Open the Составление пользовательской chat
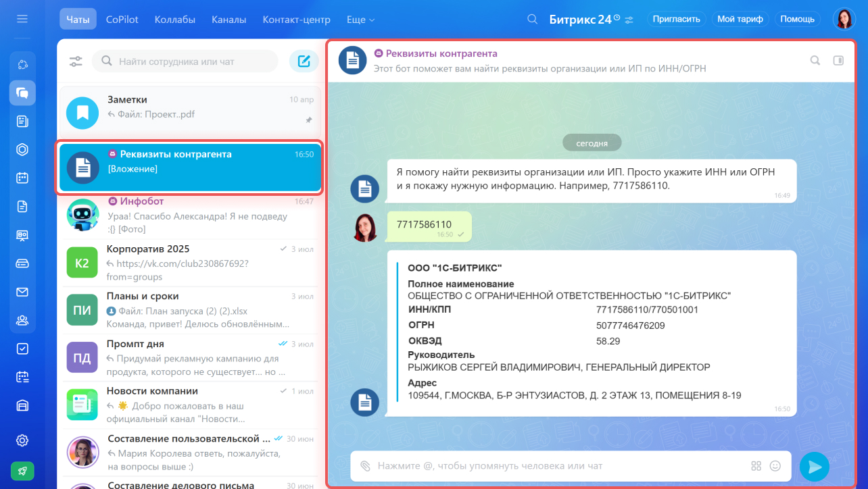This screenshot has width=868, height=489. (x=190, y=452)
